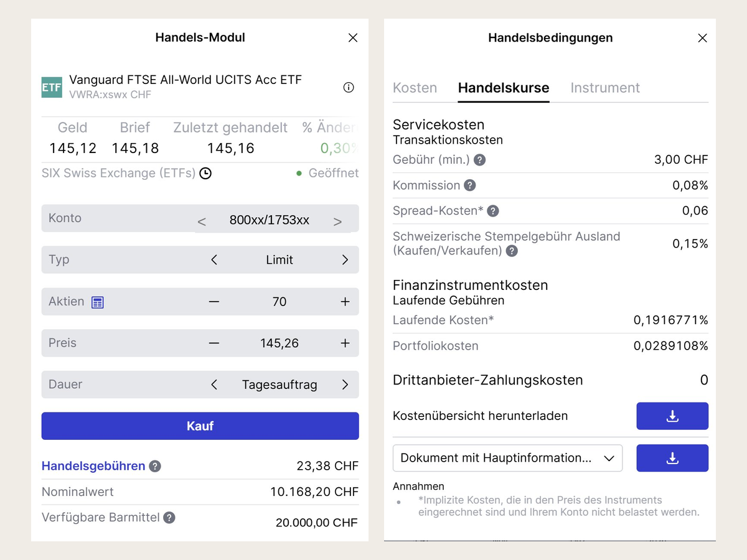Open help icon beside Handelsgebühren
Screen dimensions: 747x560
(x=155, y=466)
